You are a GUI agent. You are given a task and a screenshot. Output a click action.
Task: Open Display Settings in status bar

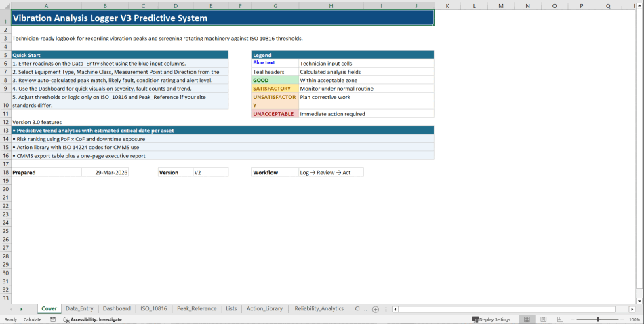(491, 319)
